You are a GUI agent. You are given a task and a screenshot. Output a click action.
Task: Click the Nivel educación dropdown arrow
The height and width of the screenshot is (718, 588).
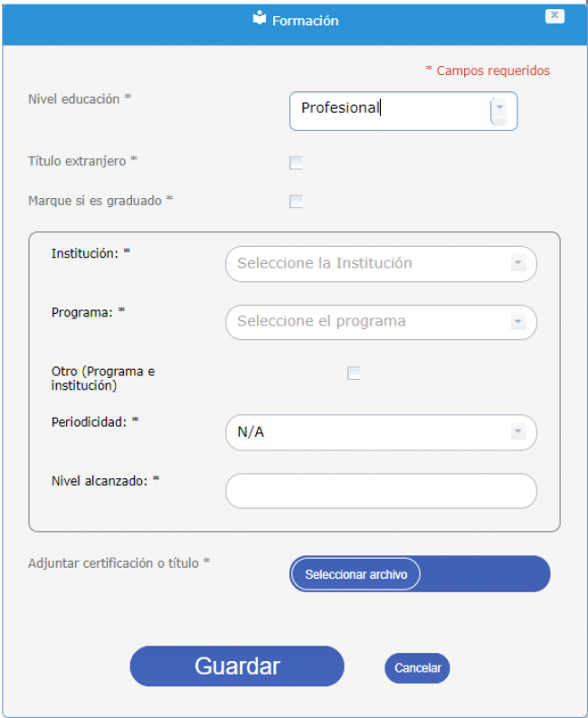click(499, 109)
